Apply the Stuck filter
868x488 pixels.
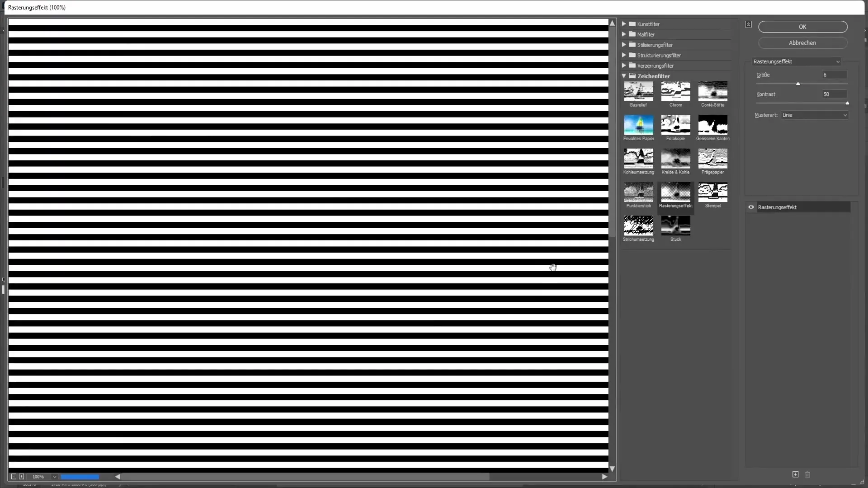pyautogui.click(x=675, y=226)
